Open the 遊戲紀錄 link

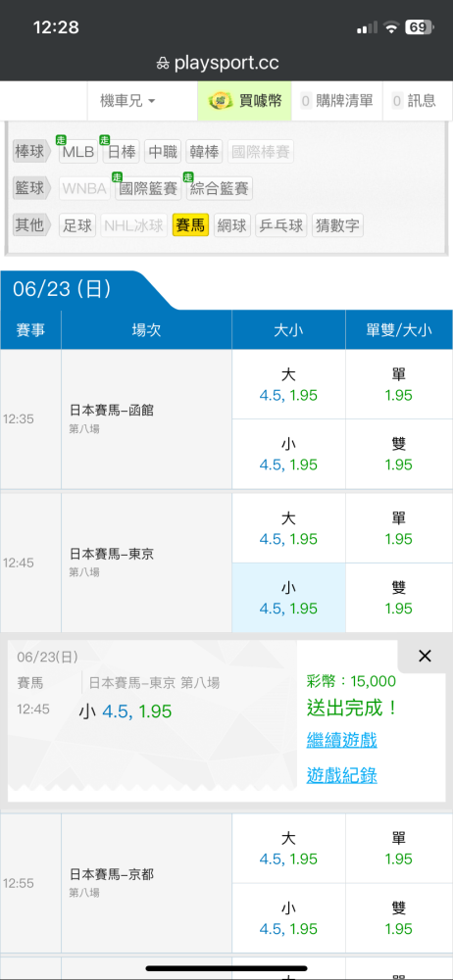pyautogui.click(x=341, y=775)
